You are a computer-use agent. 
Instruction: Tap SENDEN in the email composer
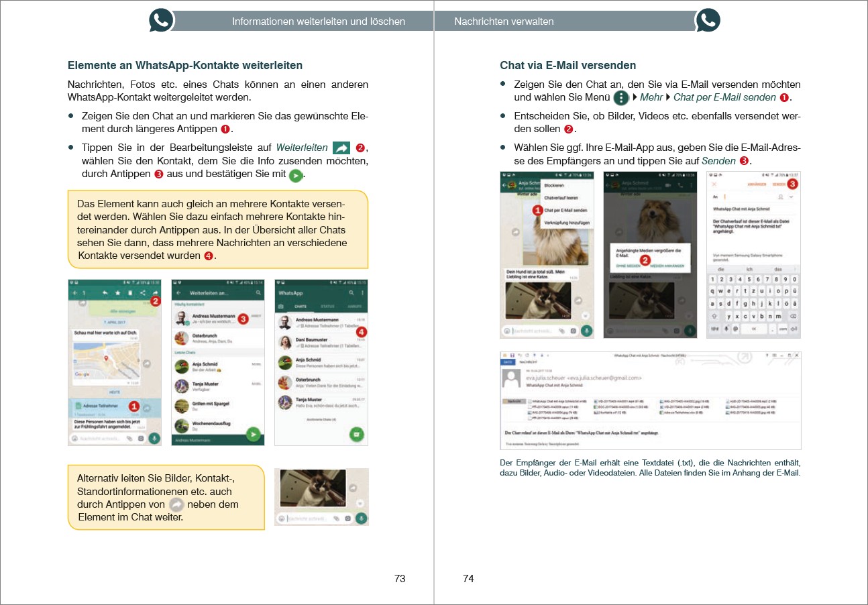point(779,184)
